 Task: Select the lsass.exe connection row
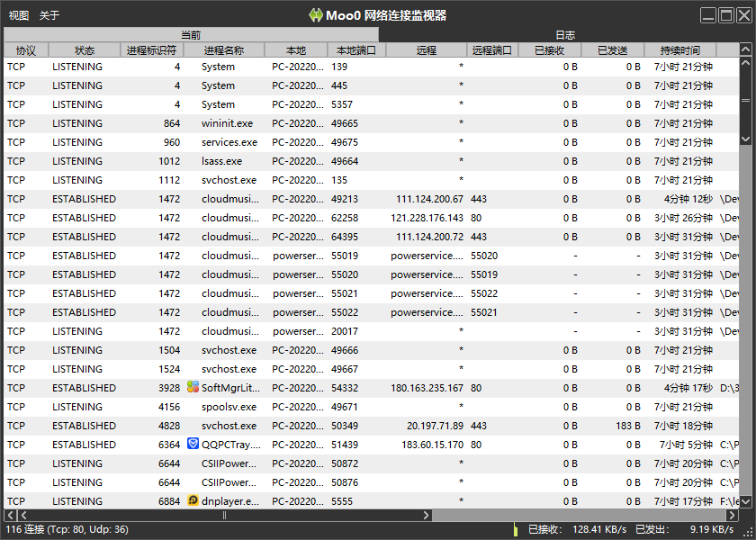tap(360, 161)
